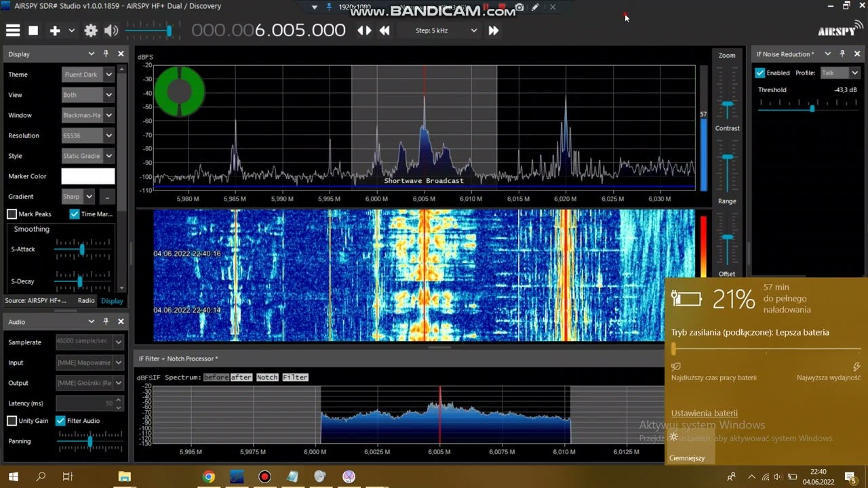This screenshot has width=868, height=488.
Task: Click the plus new slice icon
Action: pos(55,30)
